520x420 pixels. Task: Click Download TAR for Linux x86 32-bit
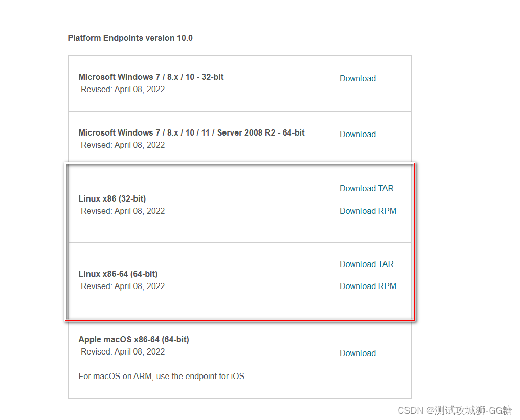[366, 188]
